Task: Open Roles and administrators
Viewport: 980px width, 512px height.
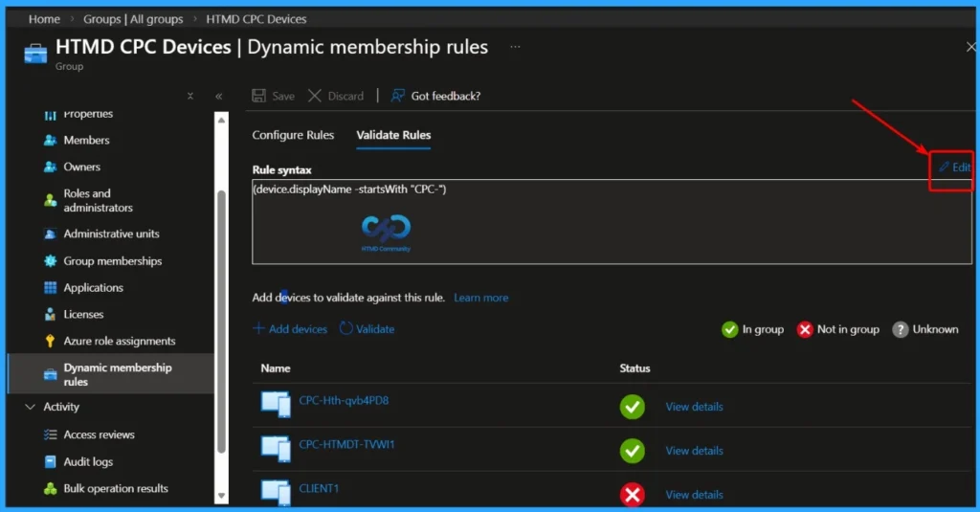Action: click(99, 200)
